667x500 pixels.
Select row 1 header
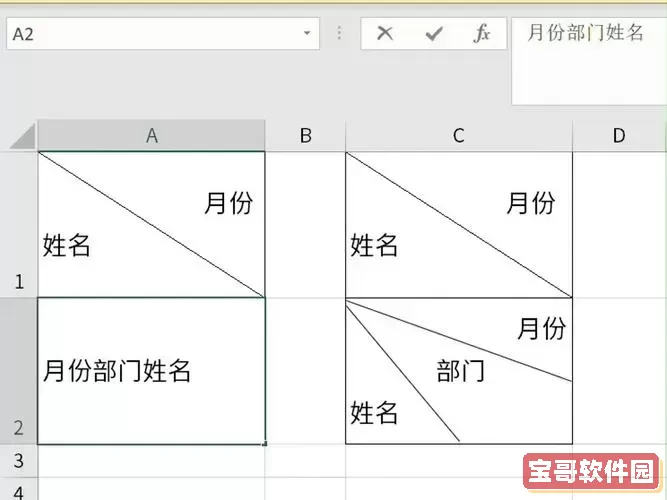[19, 225]
